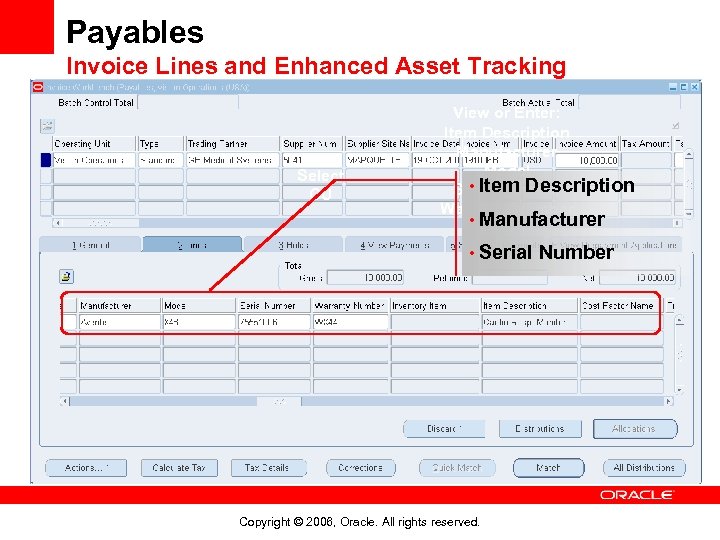Click the checkmark icon at top right of invoice grid
Viewport: 720px width, 540px height.
(675, 125)
